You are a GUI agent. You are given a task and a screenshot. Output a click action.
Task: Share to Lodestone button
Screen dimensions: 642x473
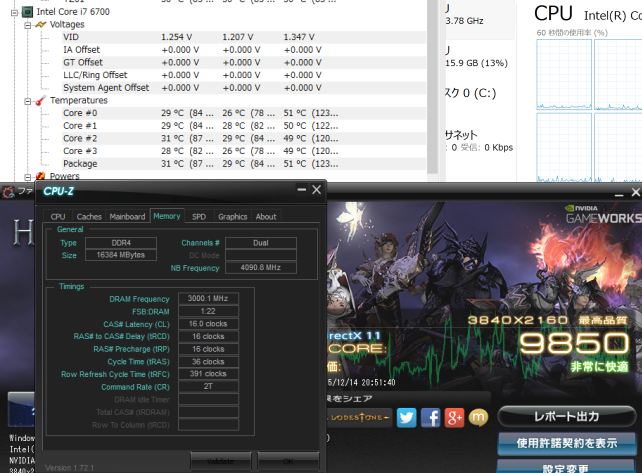coord(358,418)
